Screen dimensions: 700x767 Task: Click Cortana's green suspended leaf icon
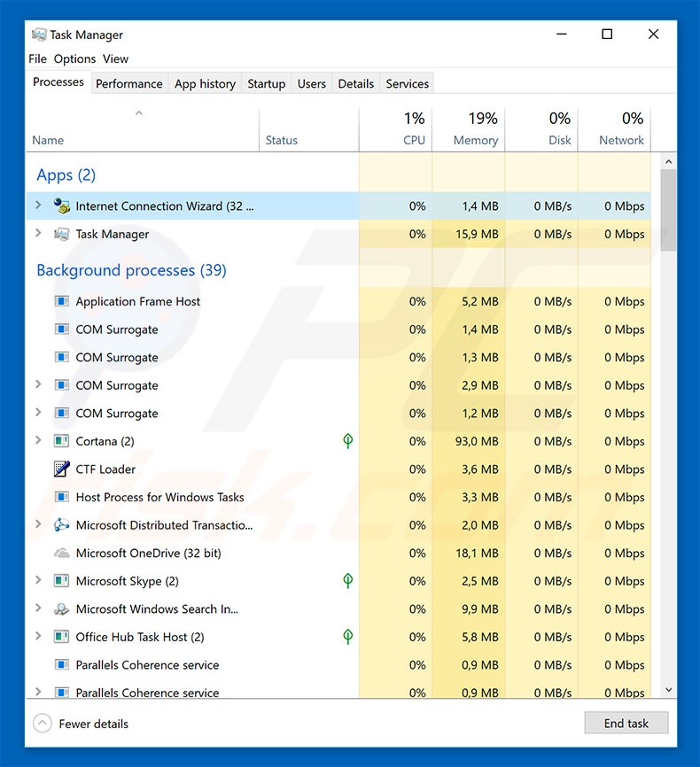pos(348,441)
